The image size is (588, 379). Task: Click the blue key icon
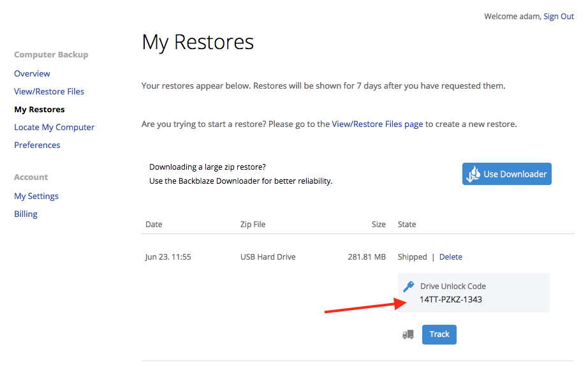(408, 286)
